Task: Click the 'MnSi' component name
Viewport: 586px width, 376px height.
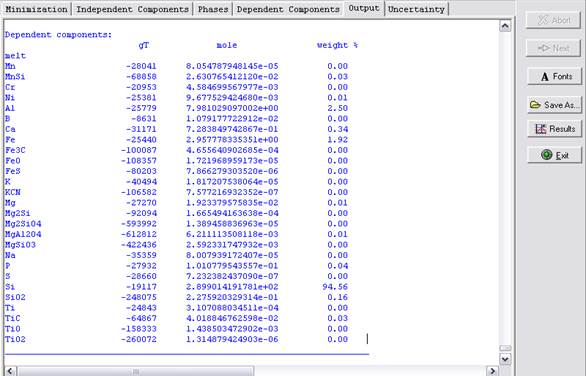Action: [15, 77]
